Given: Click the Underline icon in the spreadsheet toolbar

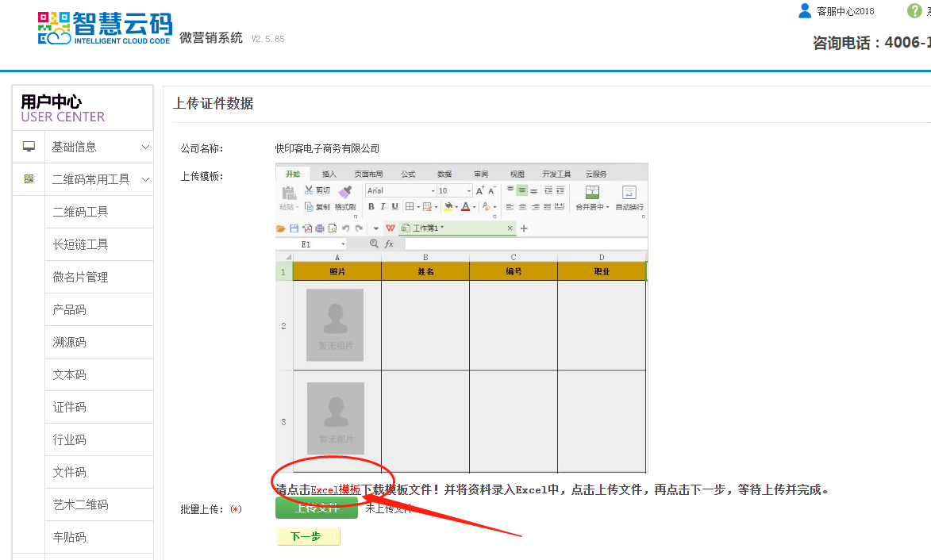Looking at the screenshot, I should [394, 207].
